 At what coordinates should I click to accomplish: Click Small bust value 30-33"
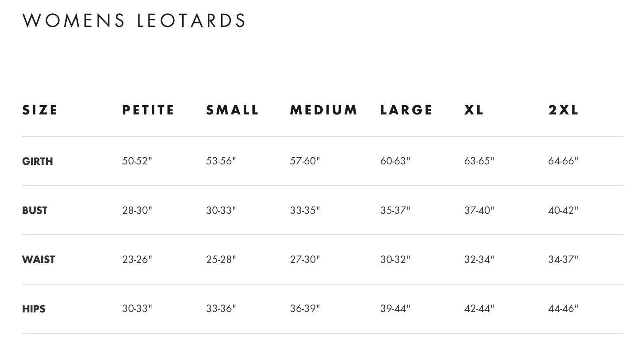tap(221, 210)
